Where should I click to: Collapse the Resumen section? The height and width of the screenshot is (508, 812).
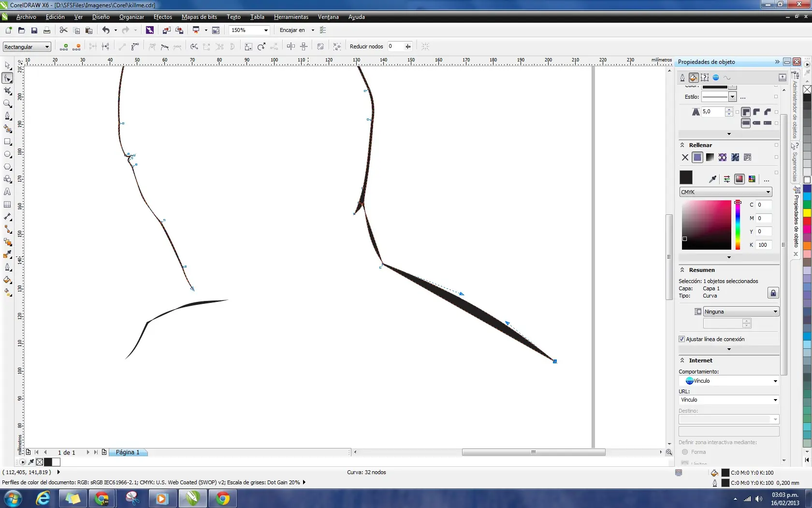682,270
